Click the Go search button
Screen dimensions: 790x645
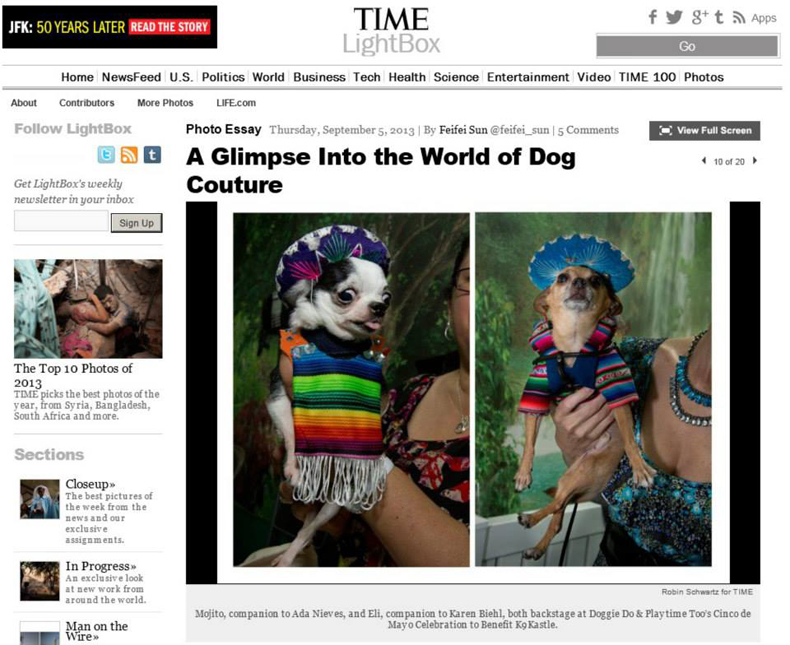[687, 46]
